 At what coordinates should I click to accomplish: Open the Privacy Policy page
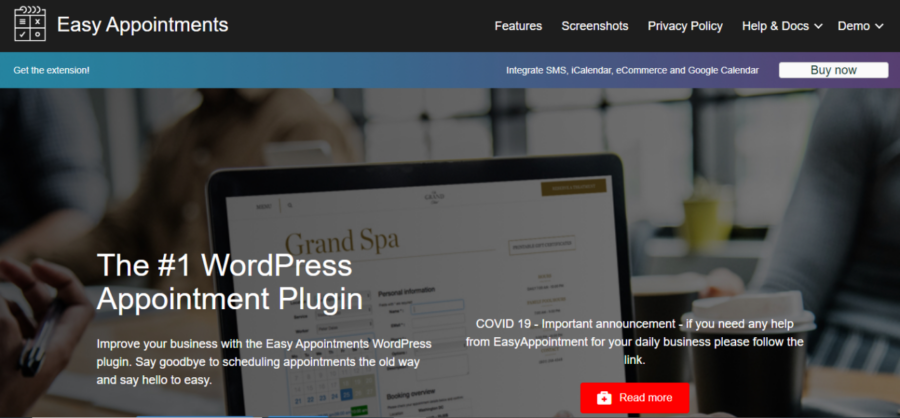click(685, 26)
